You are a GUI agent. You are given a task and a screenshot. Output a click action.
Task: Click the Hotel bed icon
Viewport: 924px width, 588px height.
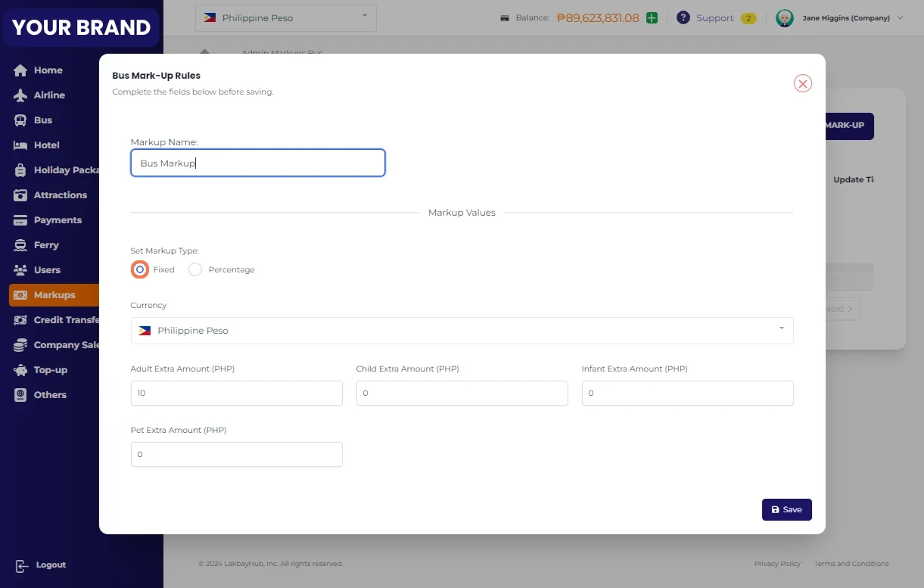pyautogui.click(x=20, y=145)
